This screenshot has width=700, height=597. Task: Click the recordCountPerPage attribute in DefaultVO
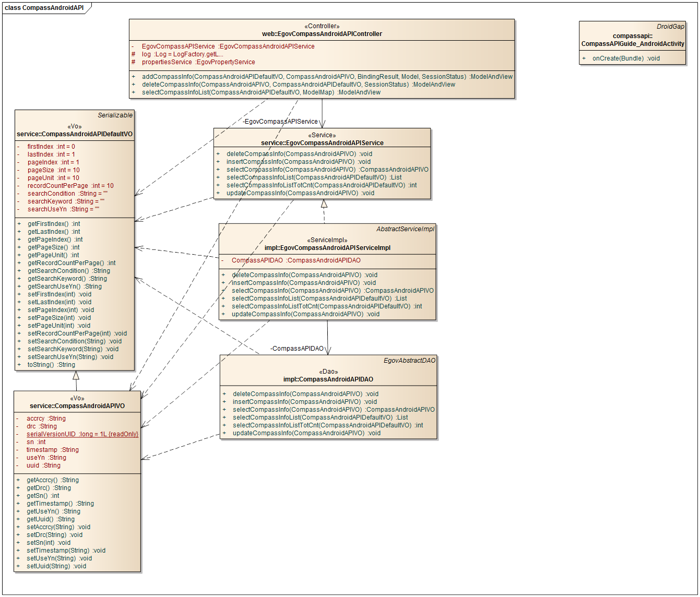70,186
